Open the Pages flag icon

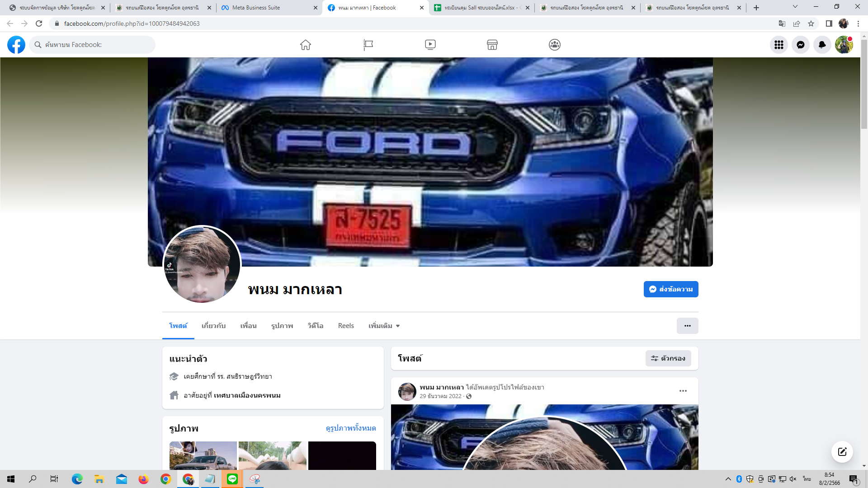(368, 45)
